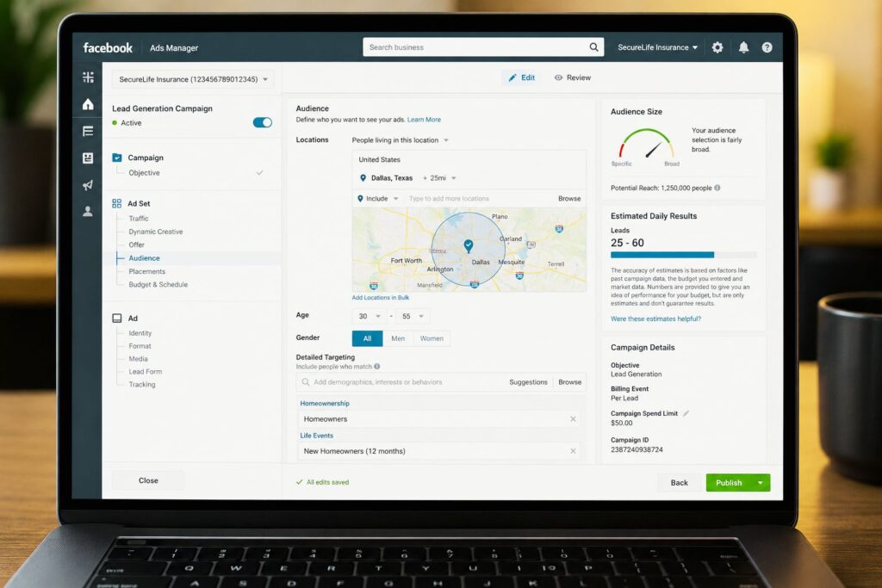Open the flag pages sidebar icon
This screenshot has height=588, width=882.
tap(88, 131)
